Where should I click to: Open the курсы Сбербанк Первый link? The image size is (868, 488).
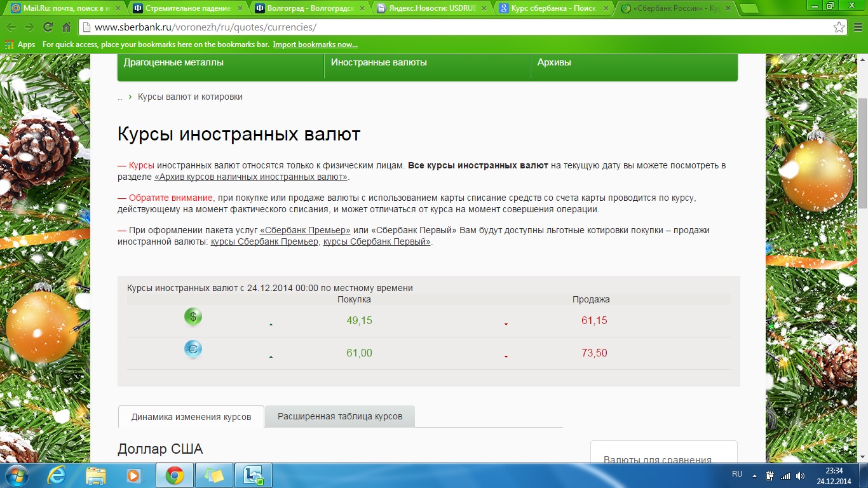point(377,241)
